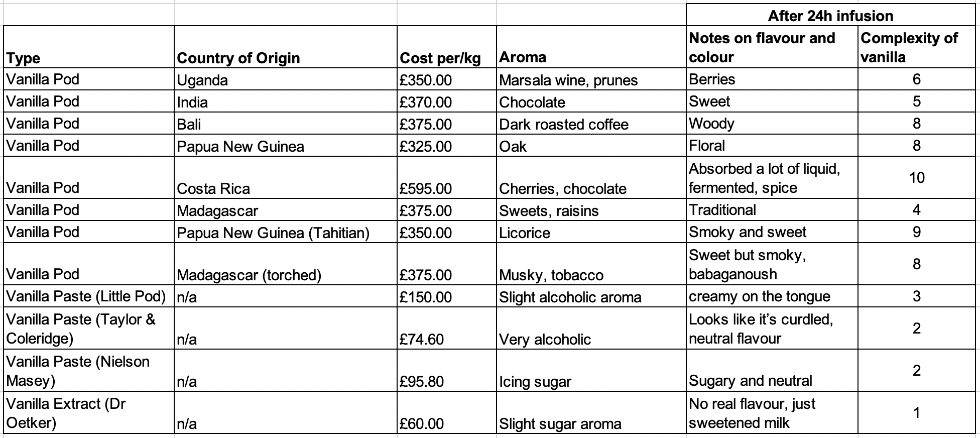This screenshot has width=980, height=438.
Task: Click the 'Looks like it's curdled' notes cell
Action: pyautogui.click(x=772, y=328)
